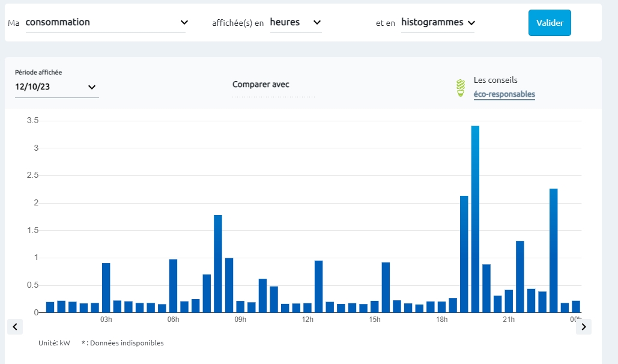Select the tallest bar near 3.4 kW
This screenshot has height=364, width=618.
click(x=475, y=219)
